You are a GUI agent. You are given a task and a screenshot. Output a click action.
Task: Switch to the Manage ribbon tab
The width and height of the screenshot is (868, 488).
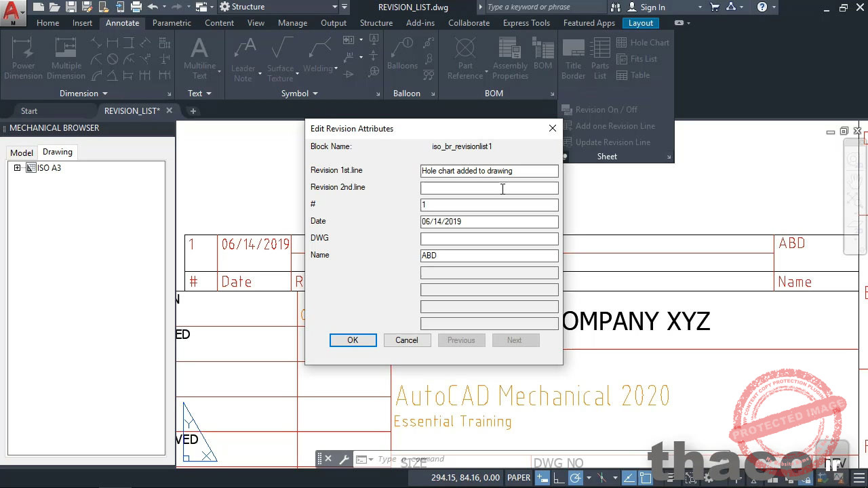tap(292, 22)
